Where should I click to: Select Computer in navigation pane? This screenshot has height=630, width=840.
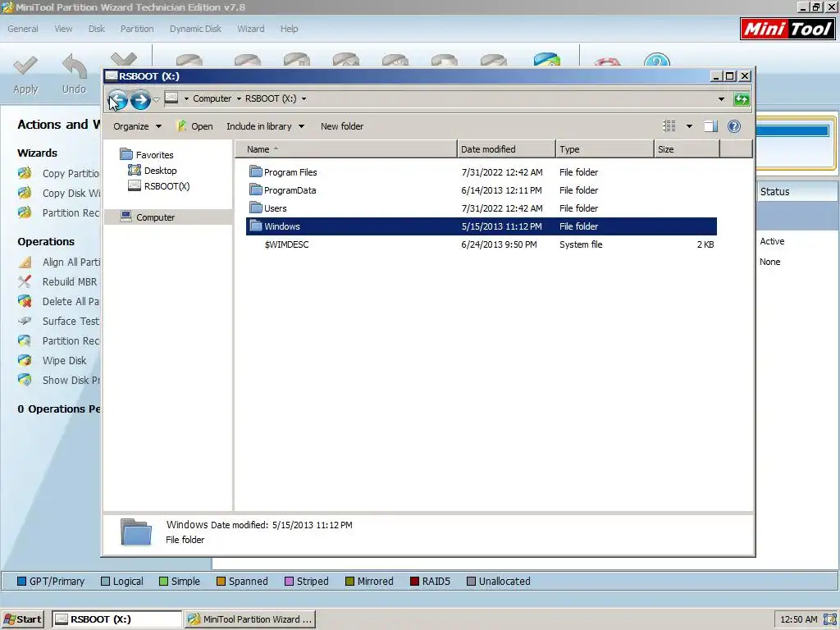click(155, 217)
